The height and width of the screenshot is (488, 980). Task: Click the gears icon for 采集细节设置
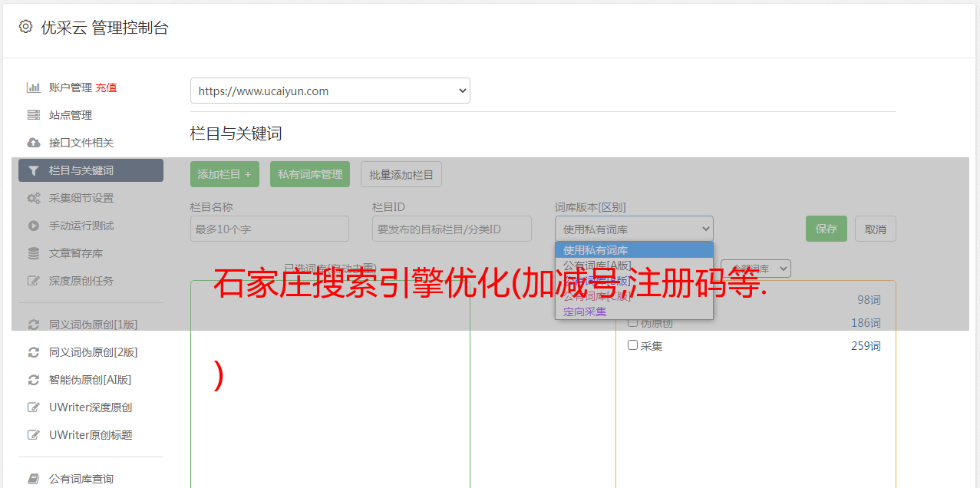(33, 198)
